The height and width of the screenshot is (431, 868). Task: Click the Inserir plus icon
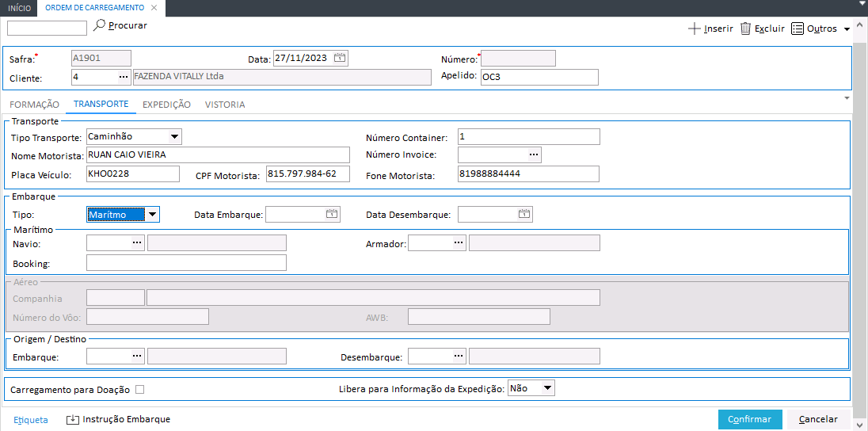tap(695, 29)
